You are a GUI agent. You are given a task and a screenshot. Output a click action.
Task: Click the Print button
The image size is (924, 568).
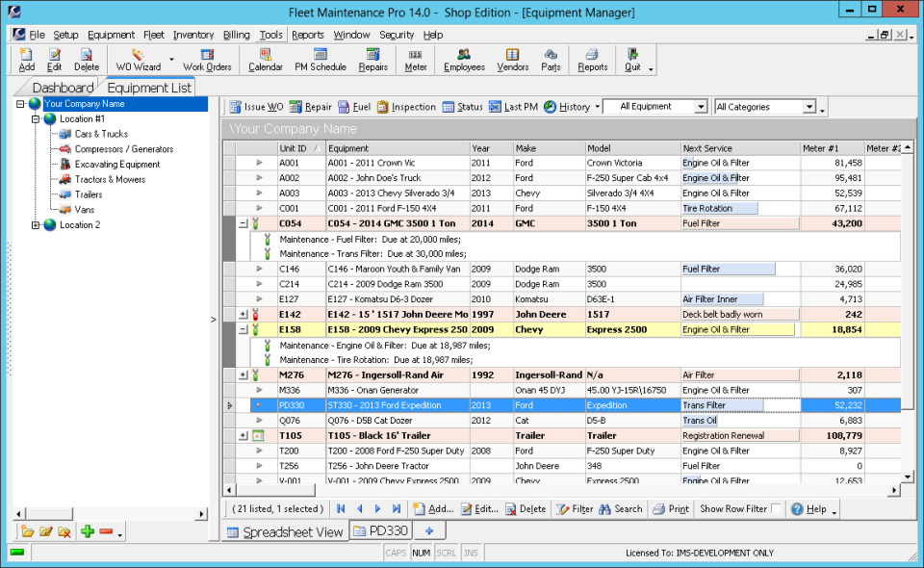coord(670,509)
